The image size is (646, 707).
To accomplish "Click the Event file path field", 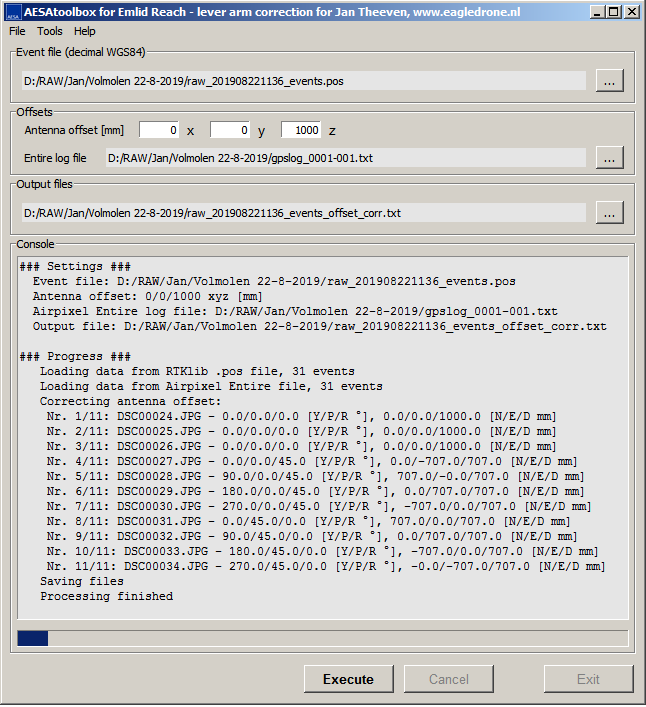I will [304, 81].
